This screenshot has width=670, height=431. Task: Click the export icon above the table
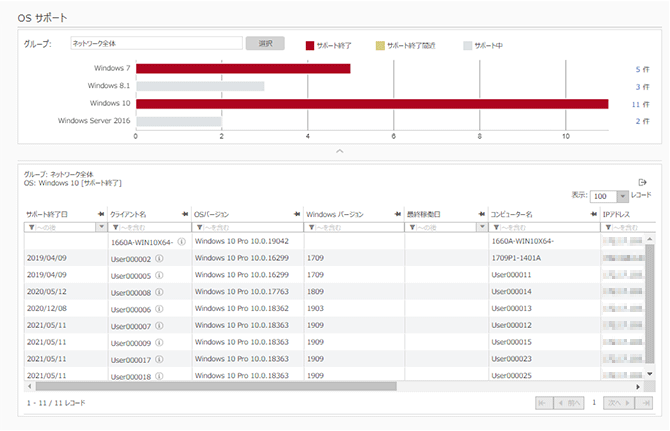[642, 182]
